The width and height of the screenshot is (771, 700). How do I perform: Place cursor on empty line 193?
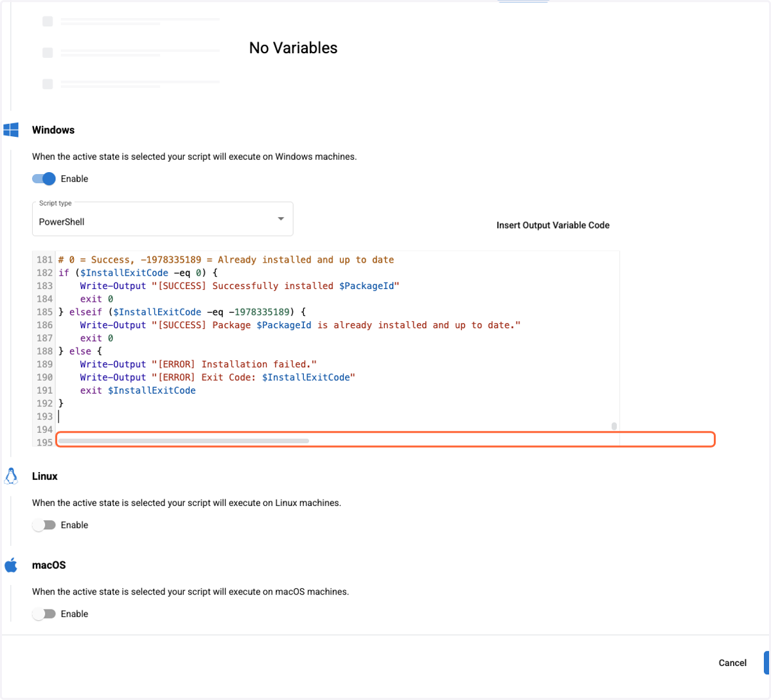[339, 416]
